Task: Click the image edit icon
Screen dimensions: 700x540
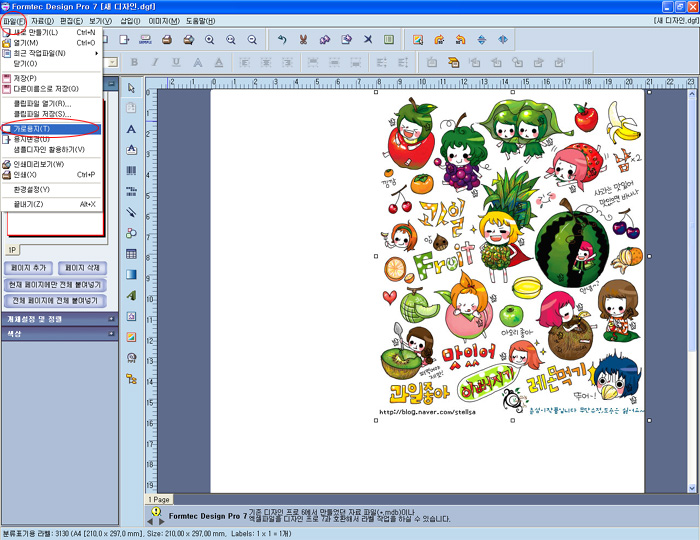Action: (x=418, y=40)
